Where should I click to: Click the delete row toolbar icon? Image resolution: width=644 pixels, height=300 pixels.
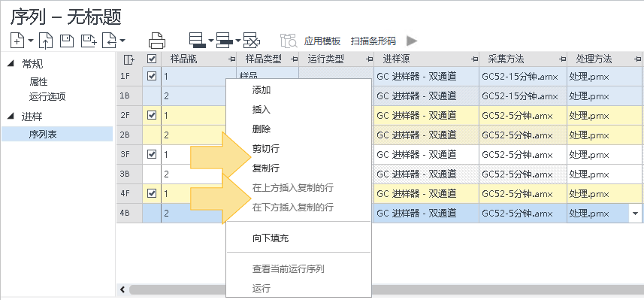coord(251,41)
